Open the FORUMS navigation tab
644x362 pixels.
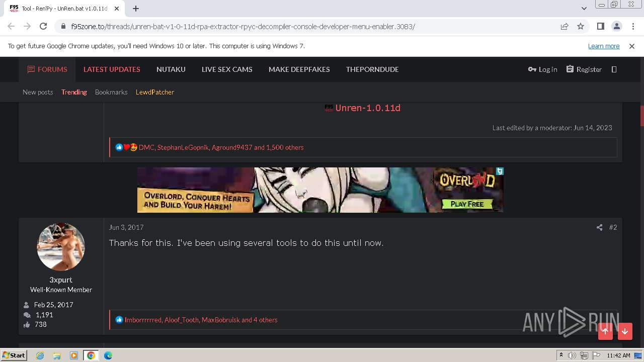tap(47, 69)
